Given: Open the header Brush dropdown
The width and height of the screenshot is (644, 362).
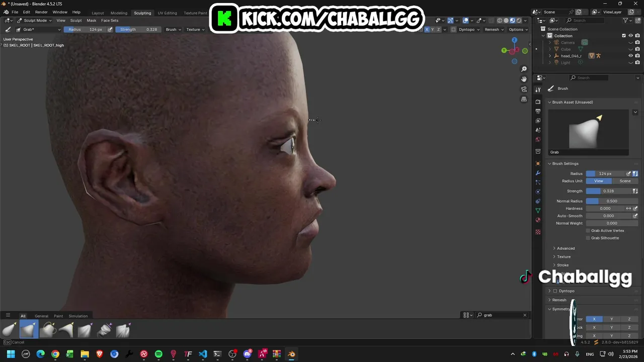Looking at the screenshot, I should click(173, 30).
